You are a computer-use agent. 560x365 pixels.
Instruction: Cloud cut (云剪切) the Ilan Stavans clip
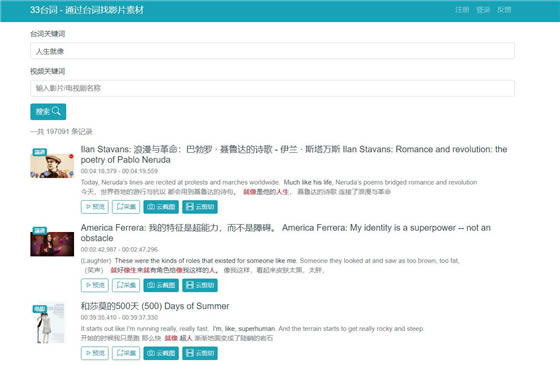tap(200, 207)
